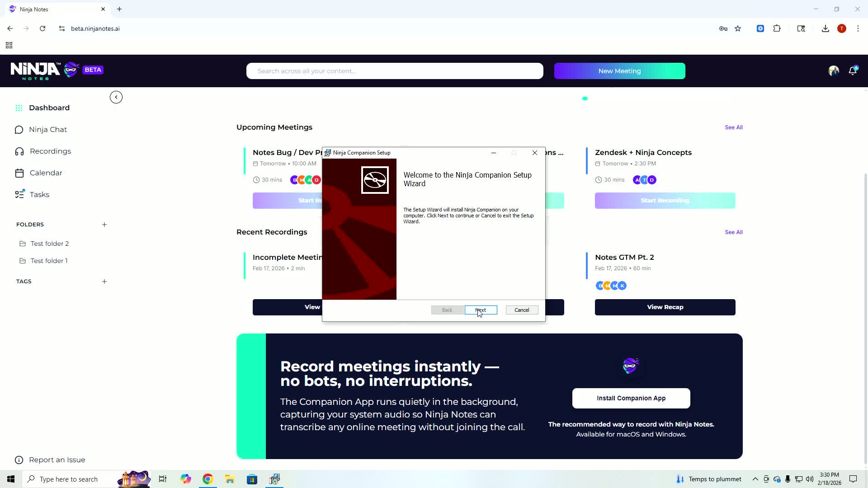
Task: Open Windows notification center
Action: tap(853, 479)
